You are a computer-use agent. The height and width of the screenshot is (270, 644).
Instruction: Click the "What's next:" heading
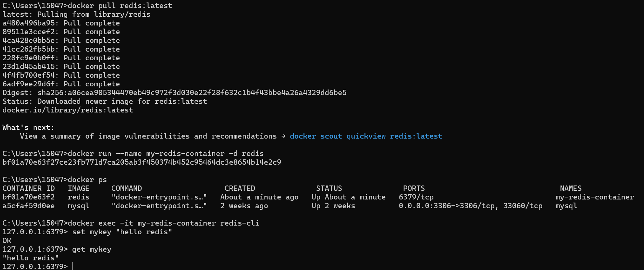pyautogui.click(x=28, y=128)
